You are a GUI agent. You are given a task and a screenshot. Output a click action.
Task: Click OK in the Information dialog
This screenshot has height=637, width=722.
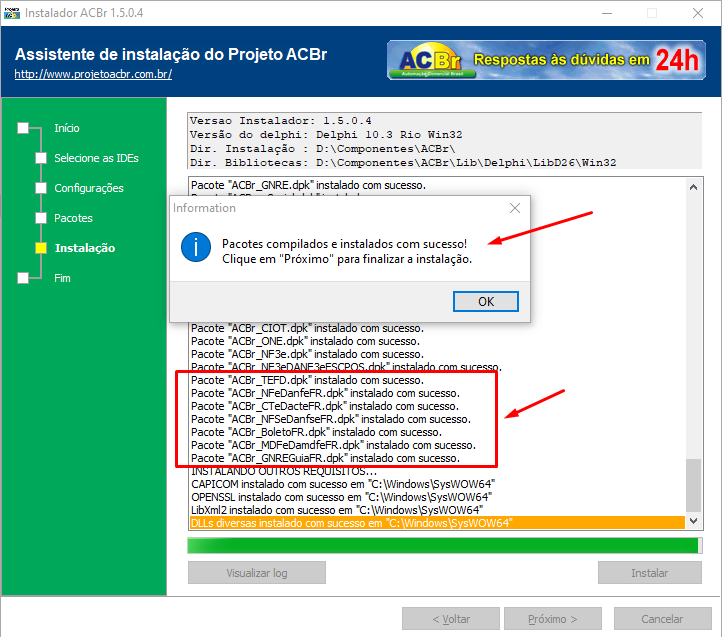pyautogui.click(x=486, y=301)
